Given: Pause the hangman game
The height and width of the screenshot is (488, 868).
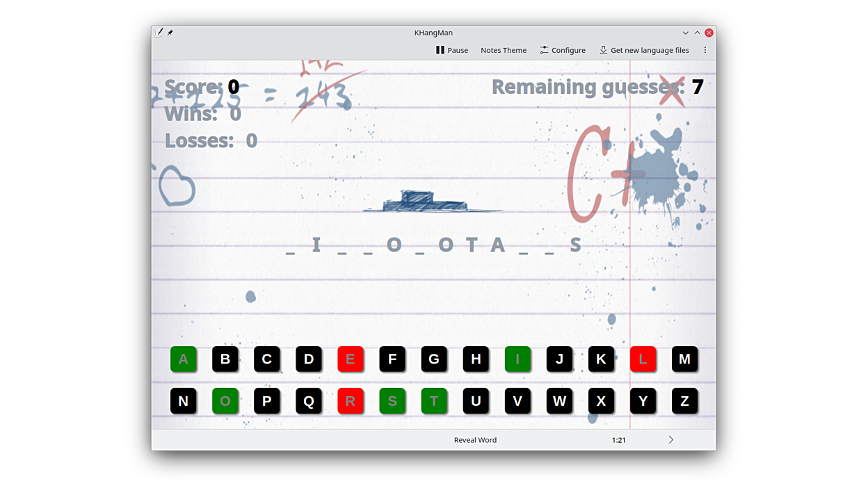Looking at the screenshot, I should coord(451,50).
